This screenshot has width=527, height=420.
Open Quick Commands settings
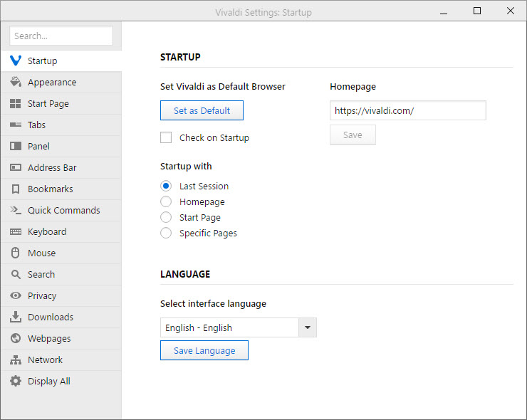(61, 210)
